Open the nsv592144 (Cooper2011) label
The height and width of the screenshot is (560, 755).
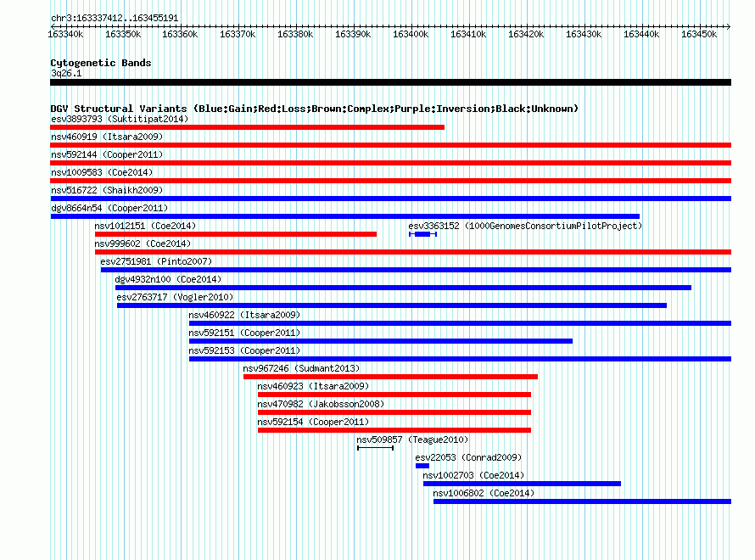point(107,154)
